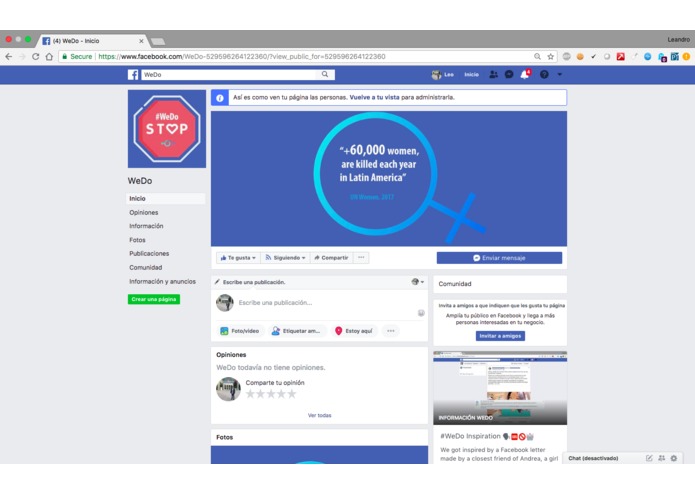Click the WeDo STOP profile picture
The image size is (695, 494).
[167, 129]
